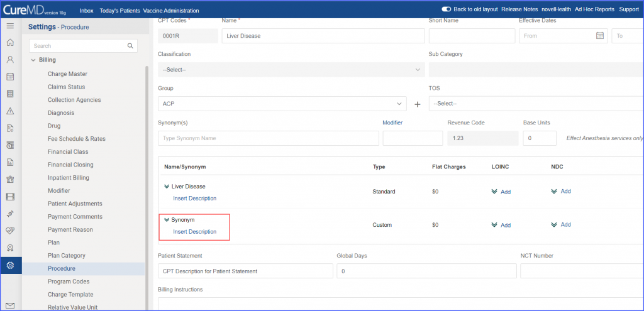Select Diagnosis in Billing list
This screenshot has width=644, height=311.
[x=61, y=113]
